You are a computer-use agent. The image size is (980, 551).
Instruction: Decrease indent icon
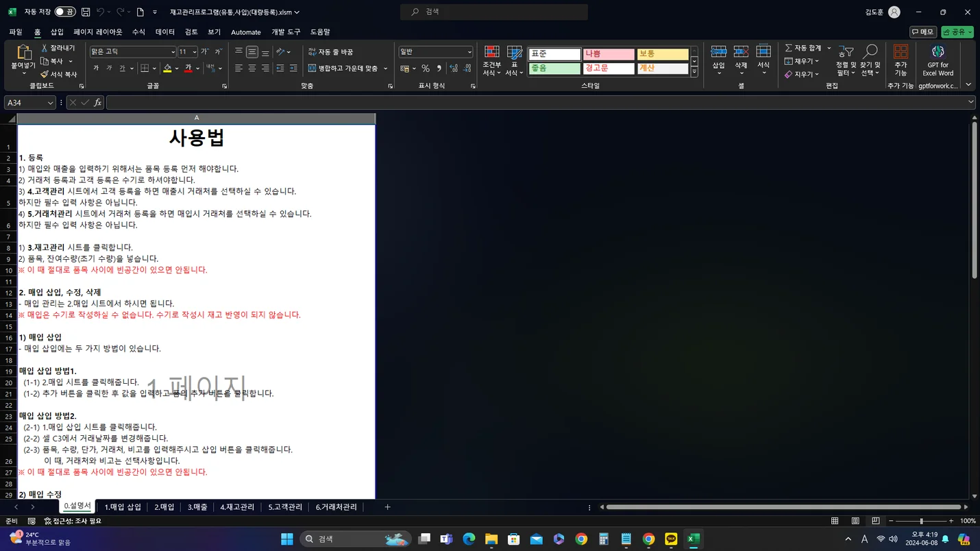(280, 68)
